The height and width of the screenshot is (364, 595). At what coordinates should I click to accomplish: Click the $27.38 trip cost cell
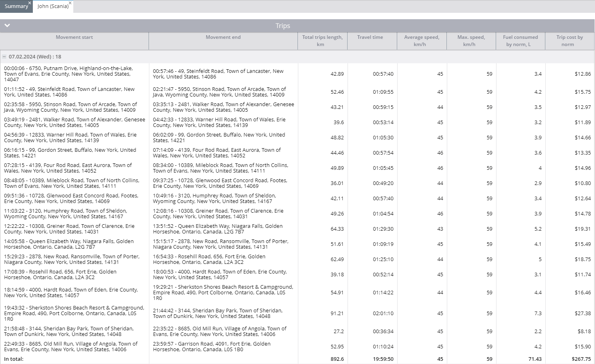coord(582,313)
